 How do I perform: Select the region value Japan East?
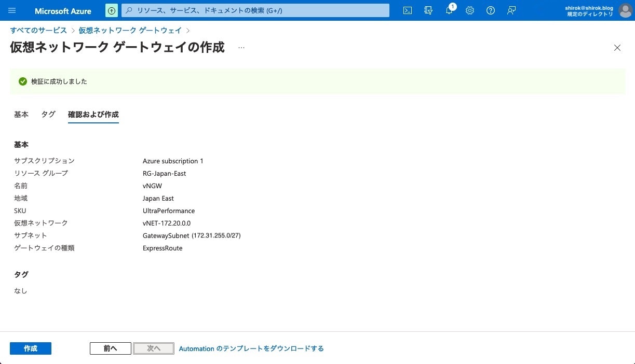click(x=158, y=198)
